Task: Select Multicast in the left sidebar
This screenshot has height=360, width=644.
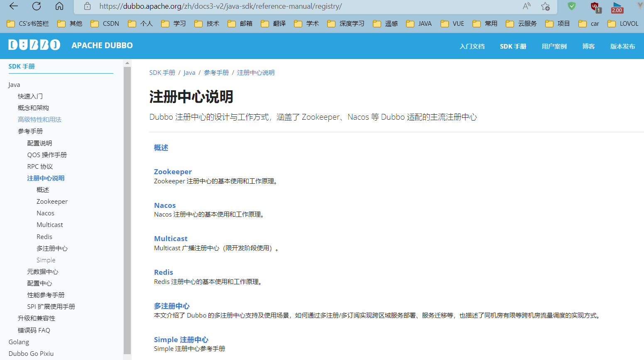Action: (x=50, y=225)
